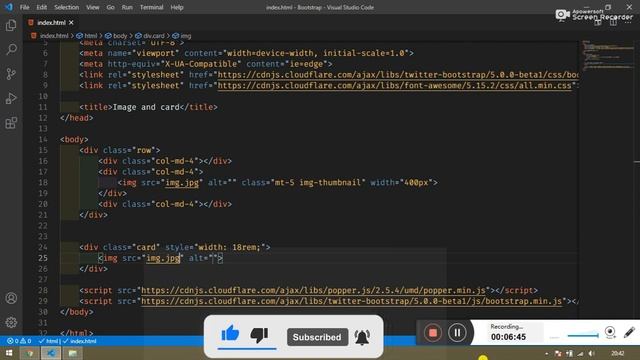The image size is (640, 360).
Task: Open the Go menu
Action: pyautogui.click(x=111, y=7)
